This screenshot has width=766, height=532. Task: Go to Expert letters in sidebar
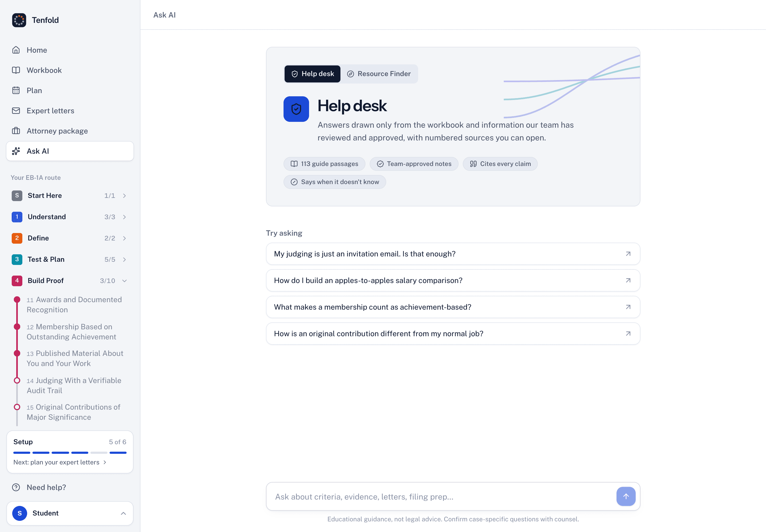pos(70,111)
